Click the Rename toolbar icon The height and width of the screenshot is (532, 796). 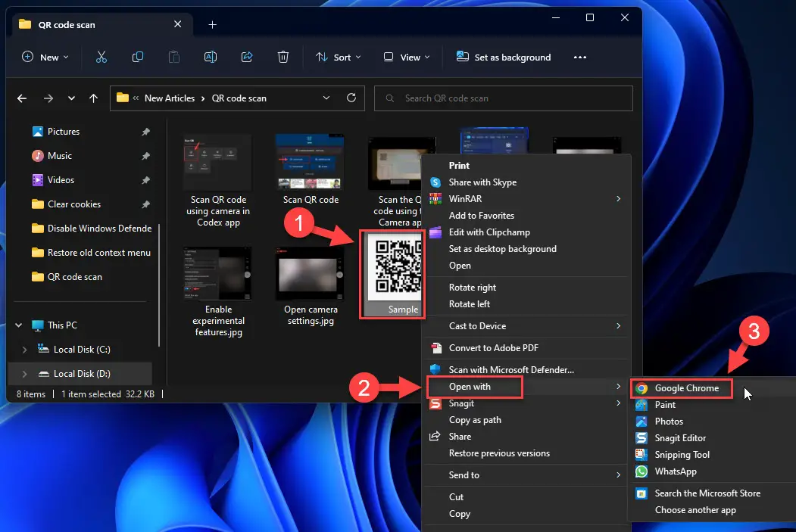pos(210,57)
